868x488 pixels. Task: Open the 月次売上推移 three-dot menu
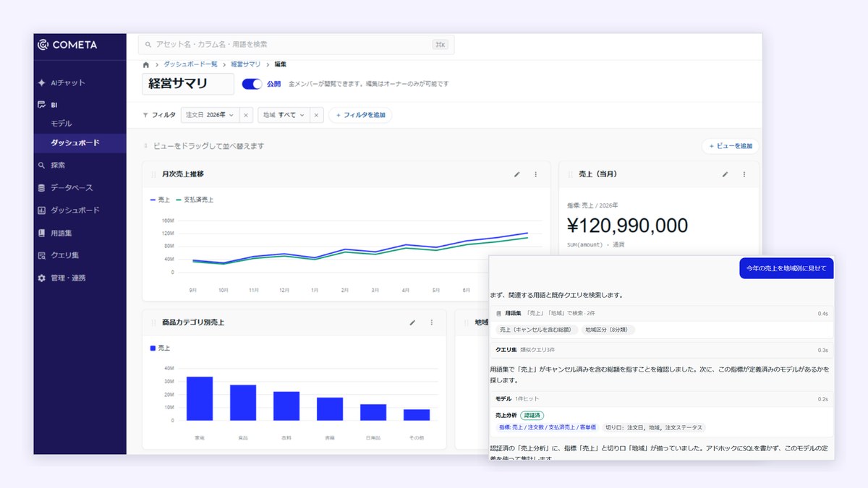tap(536, 174)
